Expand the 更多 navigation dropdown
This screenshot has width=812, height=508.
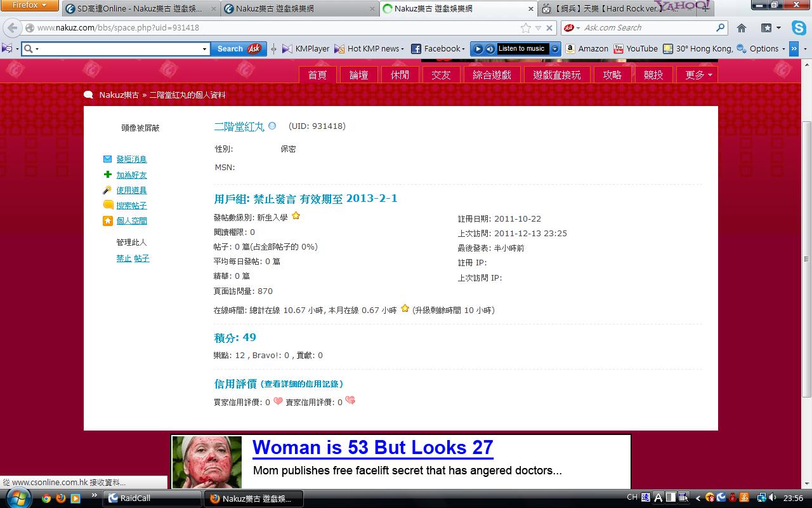(698, 75)
